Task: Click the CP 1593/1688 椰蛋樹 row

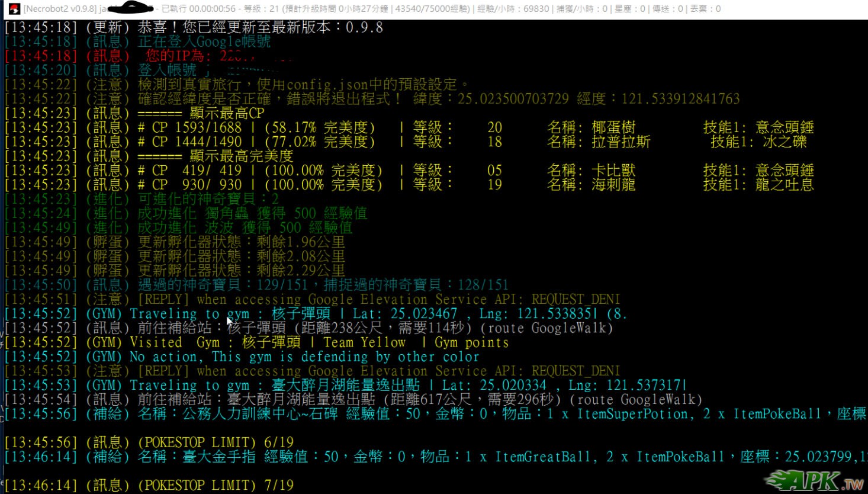Action: pos(409,127)
